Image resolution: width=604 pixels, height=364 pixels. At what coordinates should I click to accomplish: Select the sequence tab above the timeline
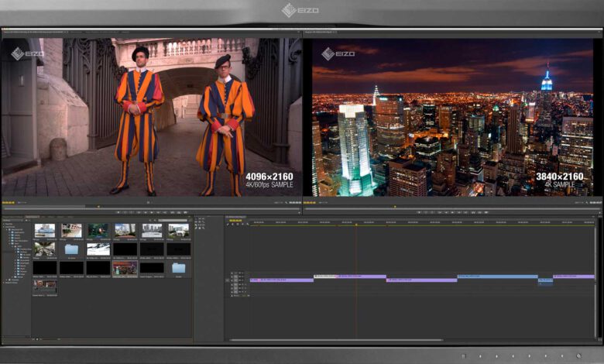(x=235, y=217)
